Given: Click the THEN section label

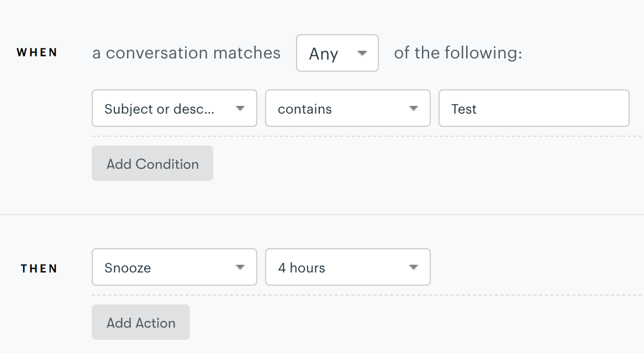Looking at the screenshot, I should point(39,269).
